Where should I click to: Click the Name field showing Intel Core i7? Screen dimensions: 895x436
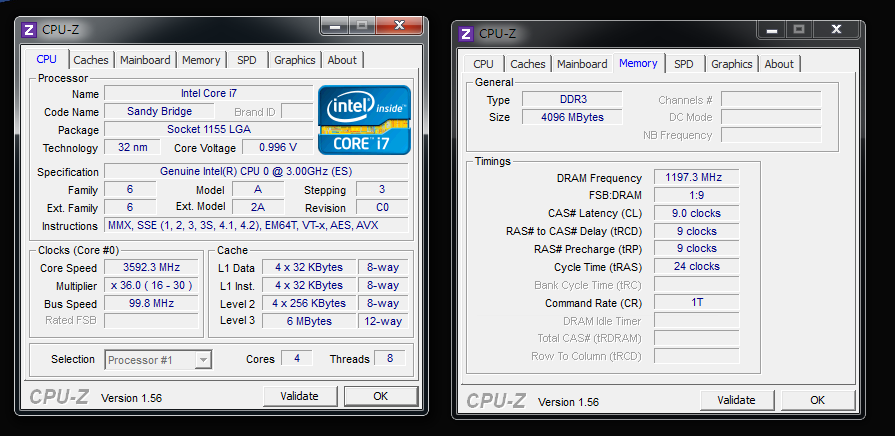coord(209,94)
